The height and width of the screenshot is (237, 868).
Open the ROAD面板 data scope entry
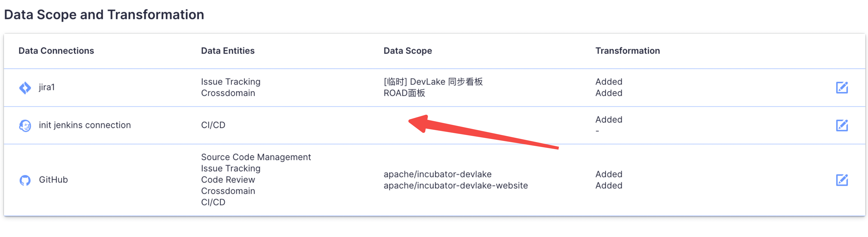point(405,93)
